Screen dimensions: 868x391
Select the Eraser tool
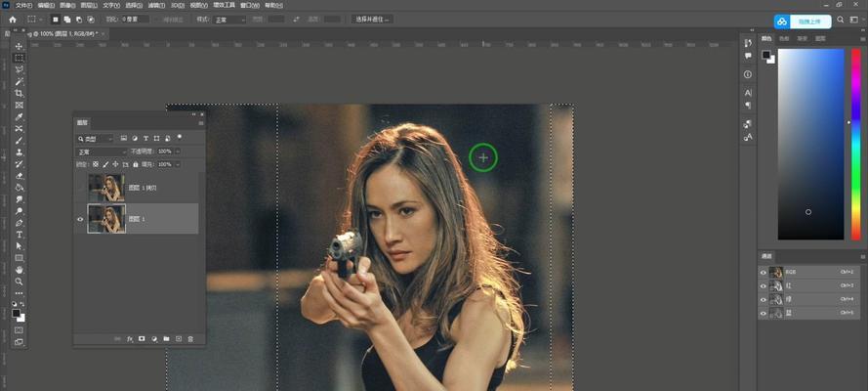click(19, 176)
